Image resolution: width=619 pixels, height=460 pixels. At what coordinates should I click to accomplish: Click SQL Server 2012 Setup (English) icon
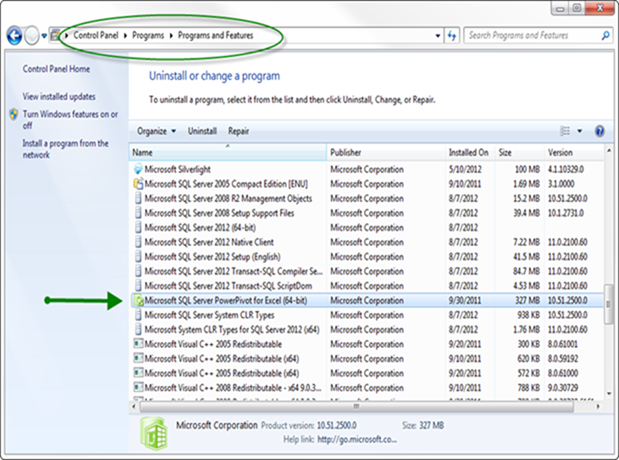[x=138, y=257]
